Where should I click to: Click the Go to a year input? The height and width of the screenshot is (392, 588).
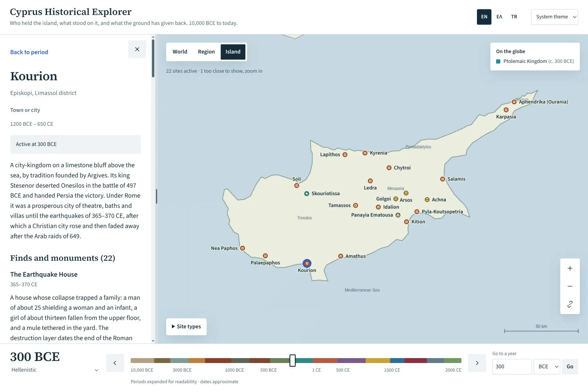(512, 367)
